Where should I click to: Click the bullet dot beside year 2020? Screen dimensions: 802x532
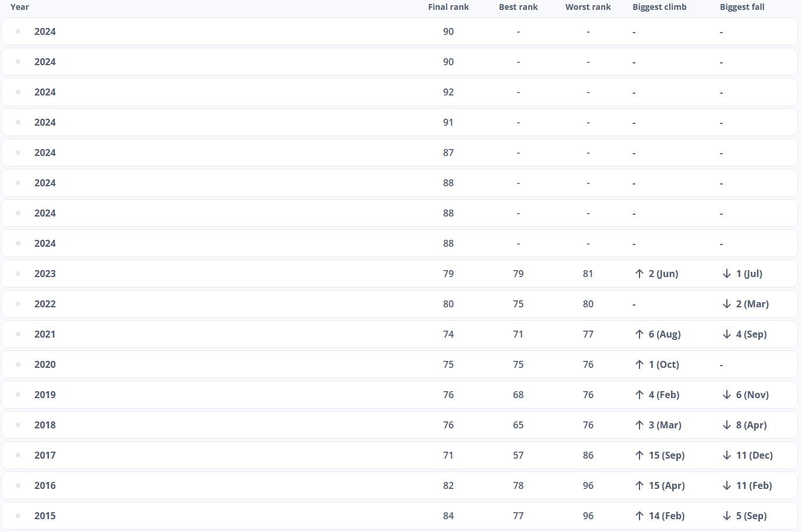tap(18, 364)
